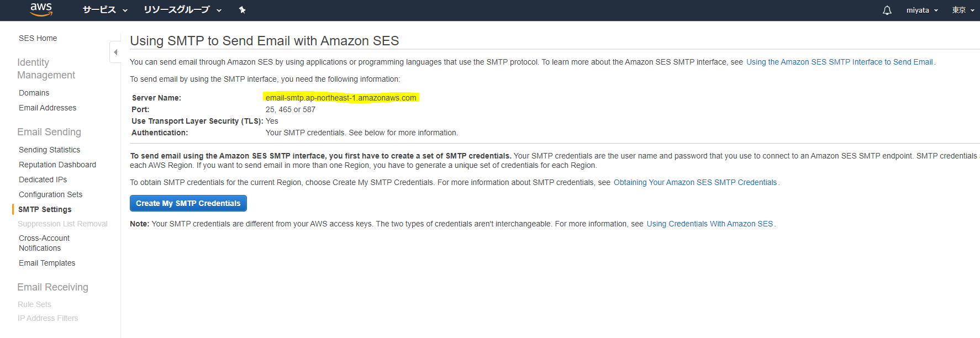Click the pin shortcuts icon
This screenshot has width=980, height=338.
tap(242, 10)
